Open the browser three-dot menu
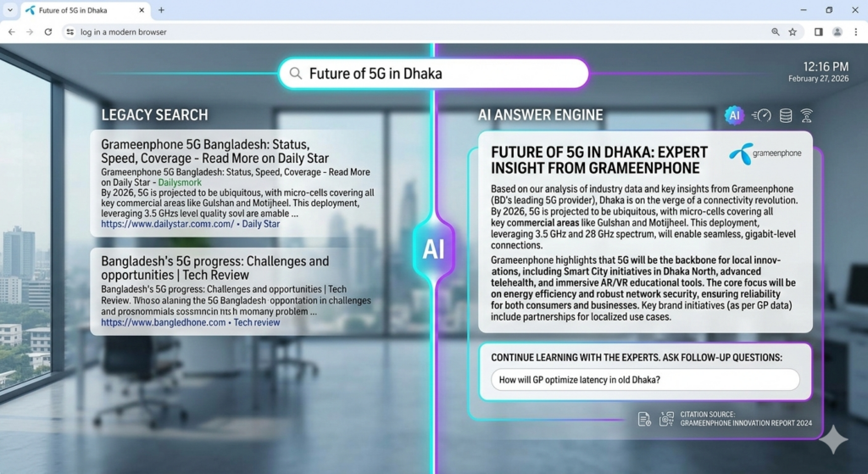 coord(856,32)
